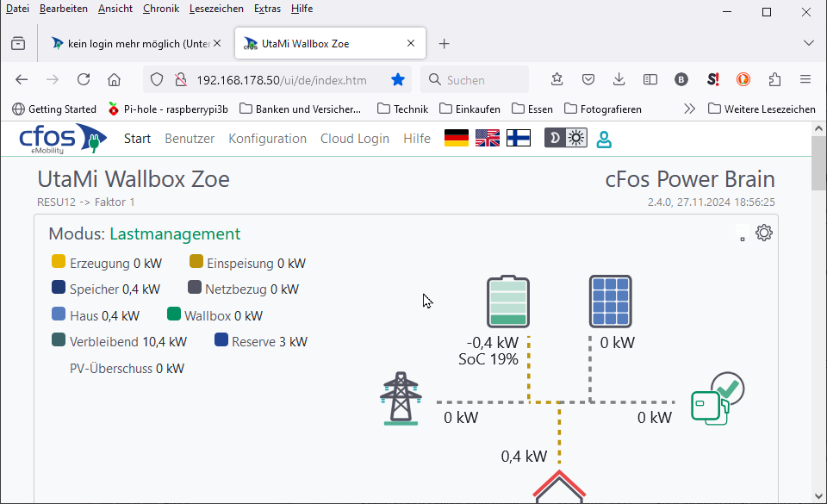Open the Pocket save icon

tap(588, 79)
